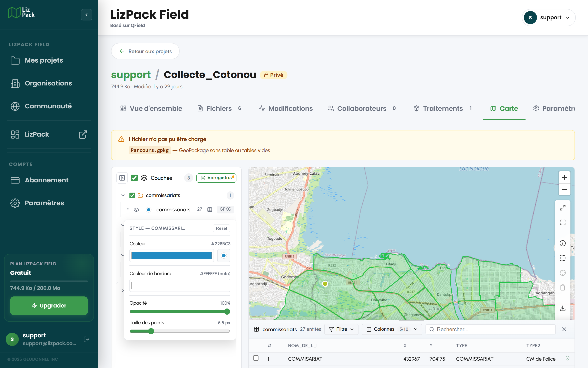The height and width of the screenshot is (368, 588).
Task: Open the Paramètres project tab
Action: (x=554, y=109)
